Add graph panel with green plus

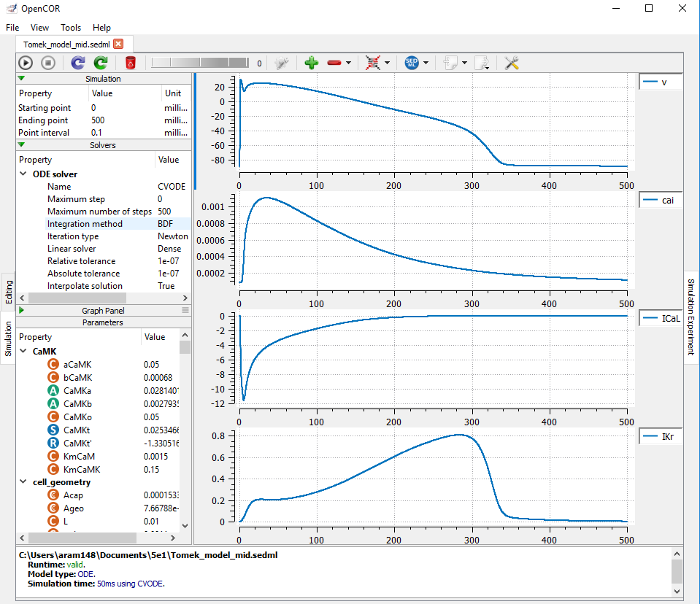[x=312, y=63]
